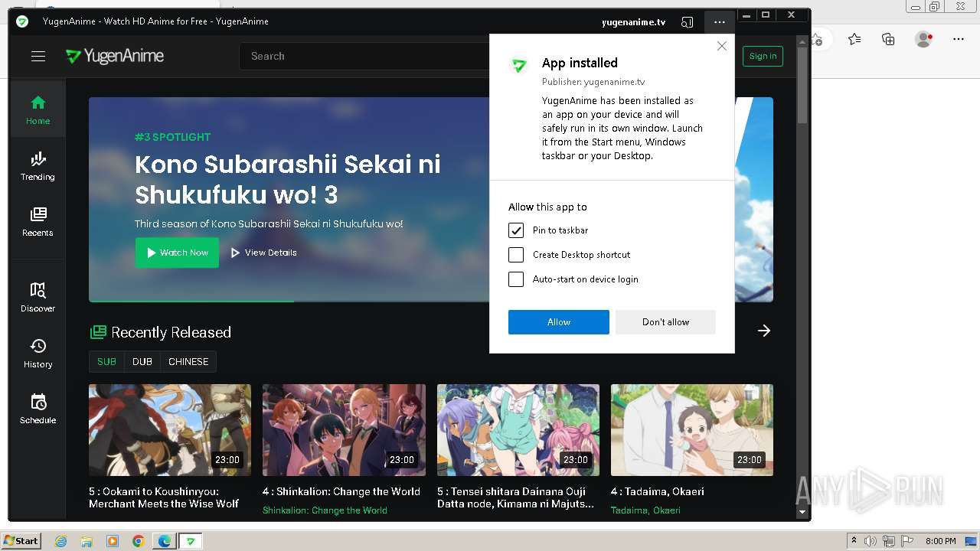Image resolution: width=980 pixels, height=551 pixels.
Task: Click the Don't allow button
Action: coord(665,322)
